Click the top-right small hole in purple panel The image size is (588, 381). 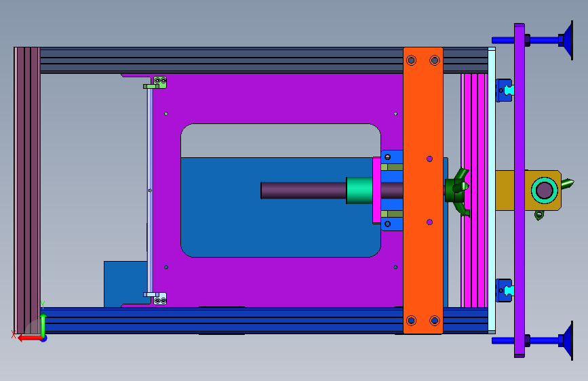pyautogui.click(x=395, y=114)
